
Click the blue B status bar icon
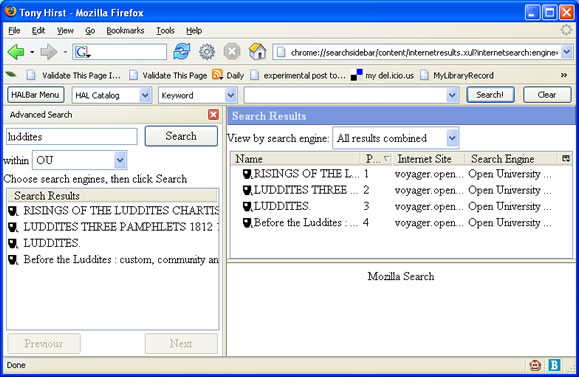coord(554,365)
